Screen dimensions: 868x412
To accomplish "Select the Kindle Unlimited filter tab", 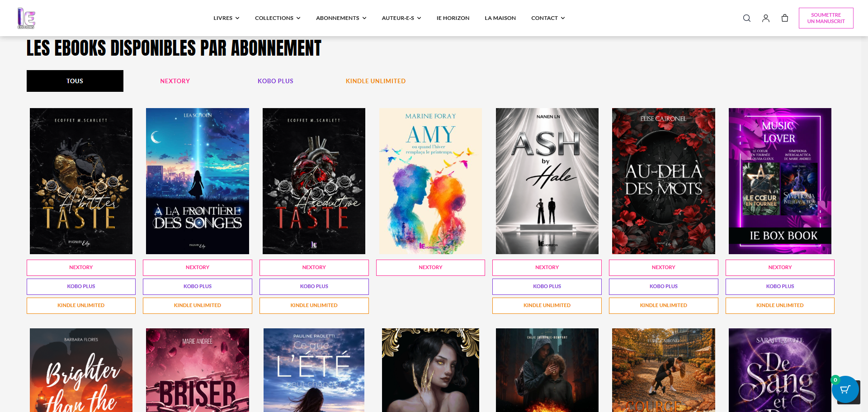I will (x=376, y=81).
